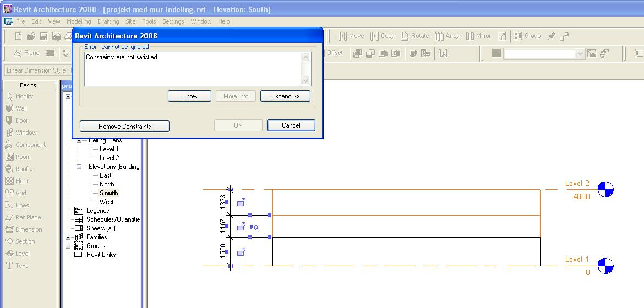Select the Rotate tool icon
644x308 pixels.
point(405,36)
